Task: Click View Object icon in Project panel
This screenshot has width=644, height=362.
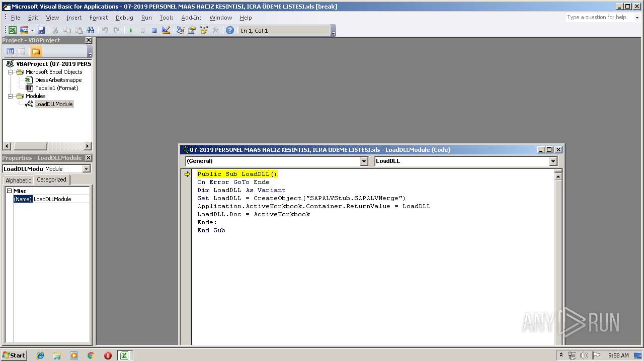Action: [x=22, y=51]
